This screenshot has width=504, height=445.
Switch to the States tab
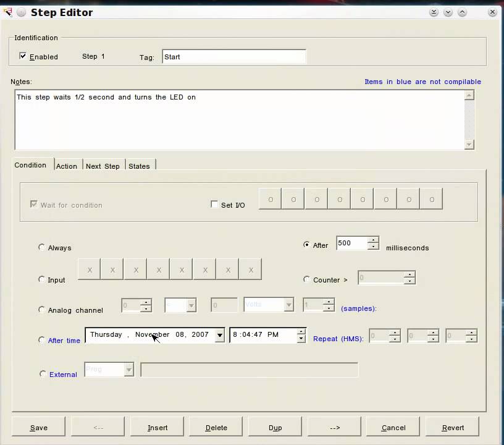pos(140,166)
